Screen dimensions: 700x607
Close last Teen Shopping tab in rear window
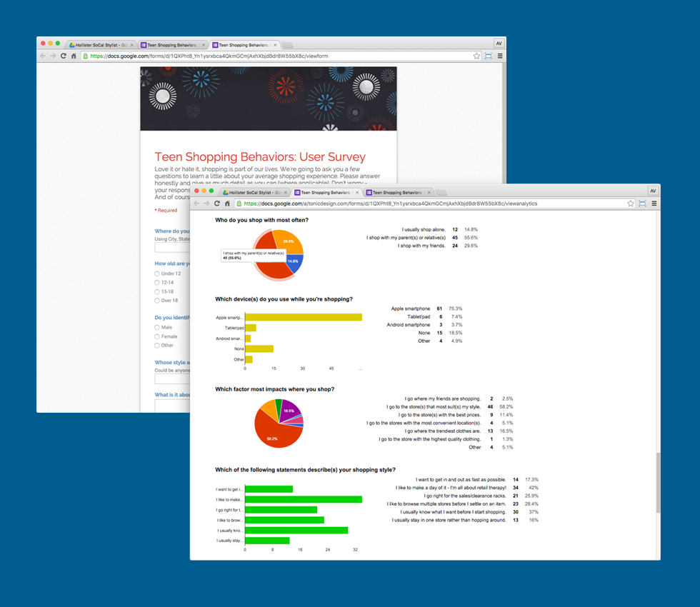pos(275,45)
